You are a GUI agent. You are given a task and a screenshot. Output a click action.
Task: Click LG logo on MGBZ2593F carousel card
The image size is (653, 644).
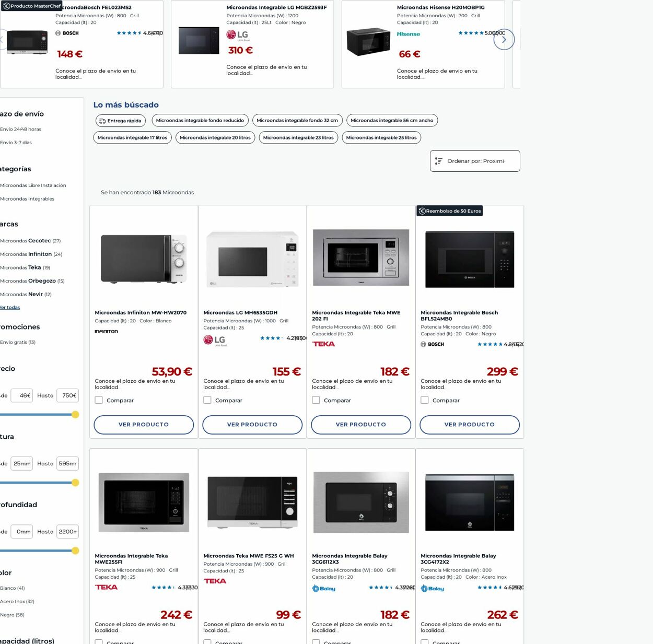238,35
